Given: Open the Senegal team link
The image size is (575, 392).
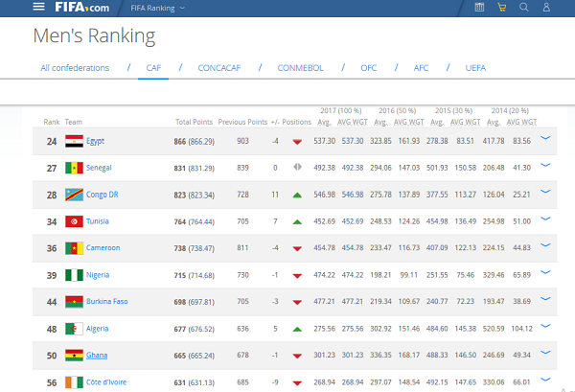Looking at the screenshot, I should coord(99,168).
